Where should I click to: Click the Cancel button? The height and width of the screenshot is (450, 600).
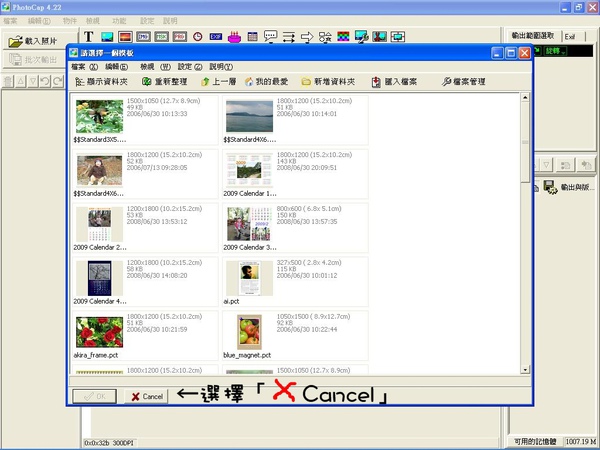[147, 396]
